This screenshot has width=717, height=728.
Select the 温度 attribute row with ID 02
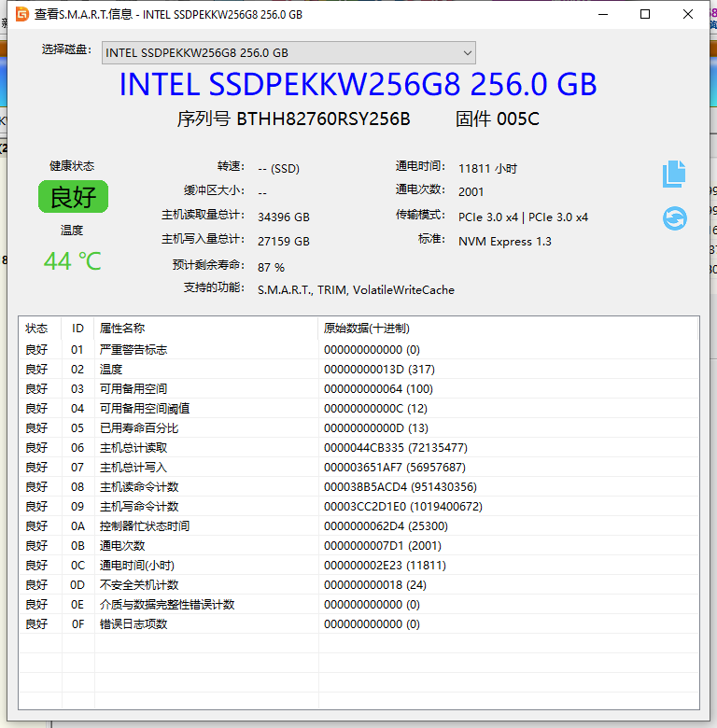[358, 369]
